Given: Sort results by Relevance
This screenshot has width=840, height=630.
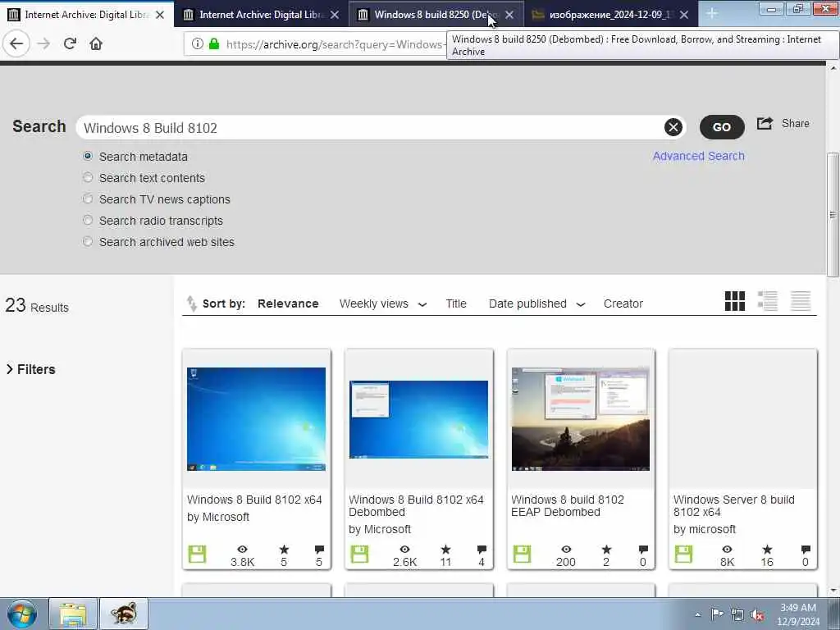Looking at the screenshot, I should 288,304.
